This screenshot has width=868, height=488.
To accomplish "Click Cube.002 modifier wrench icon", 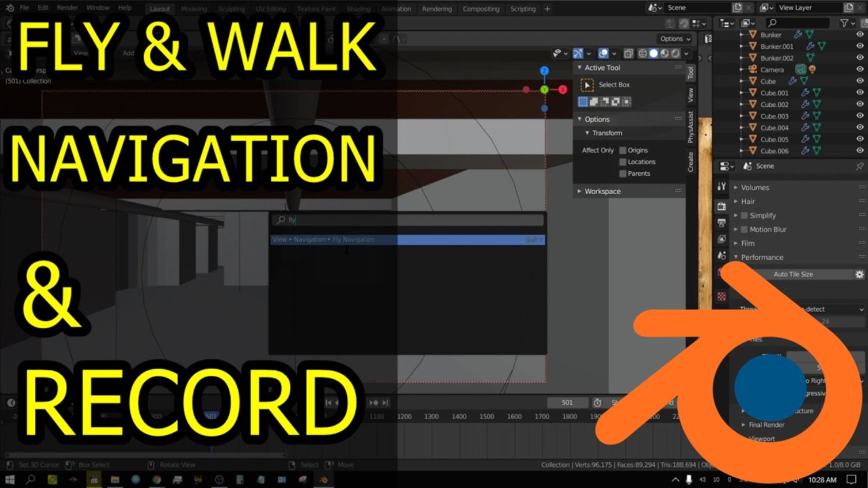I will coord(806,104).
